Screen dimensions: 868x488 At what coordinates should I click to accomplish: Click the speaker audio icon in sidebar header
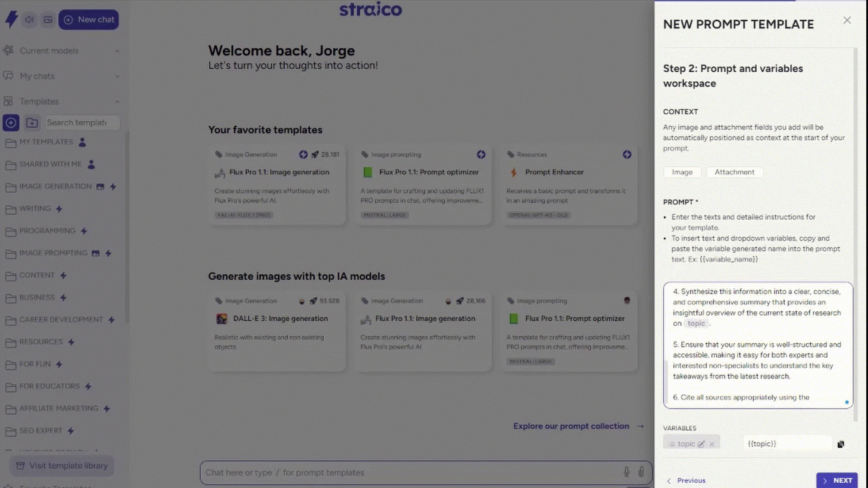[x=30, y=20]
